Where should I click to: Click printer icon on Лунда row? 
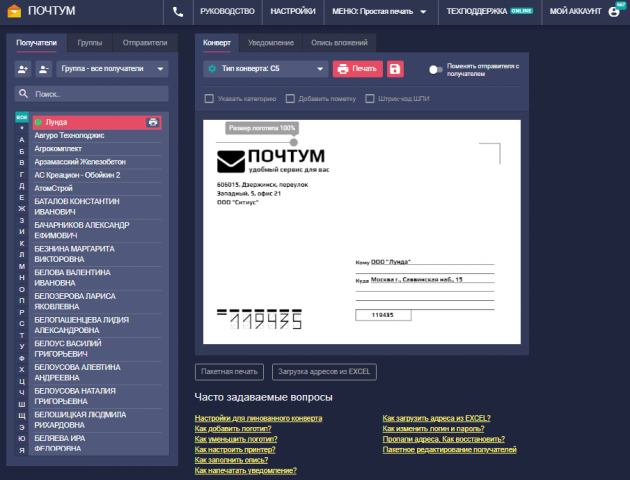(153, 122)
